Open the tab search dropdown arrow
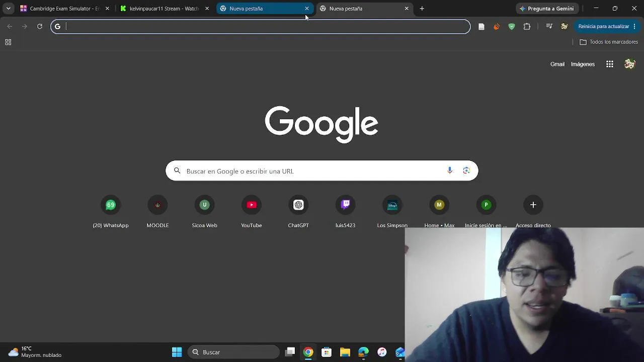Viewport: 644px width, 362px height. [x=8, y=9]
